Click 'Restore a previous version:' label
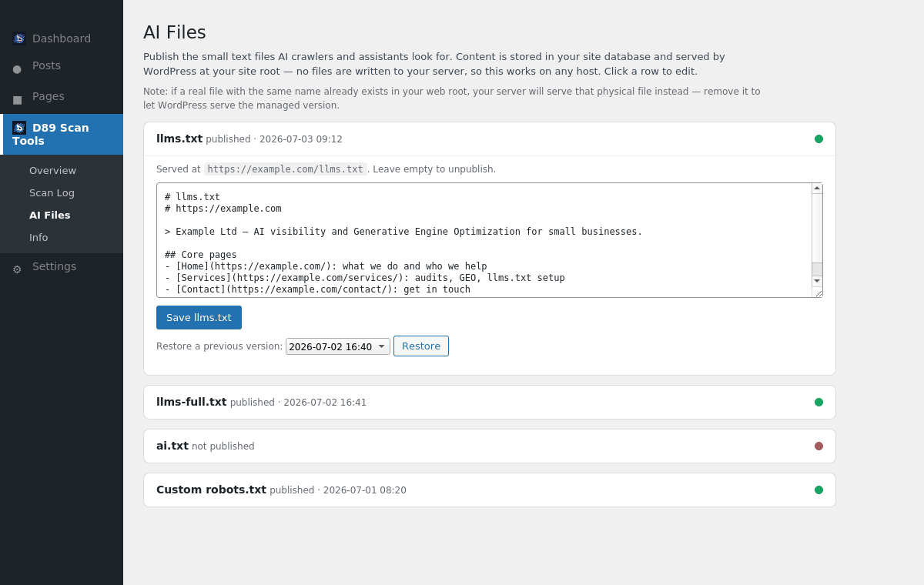Image resolution: width=924 pixels, height=585 pixels. (x=219, y=346)
